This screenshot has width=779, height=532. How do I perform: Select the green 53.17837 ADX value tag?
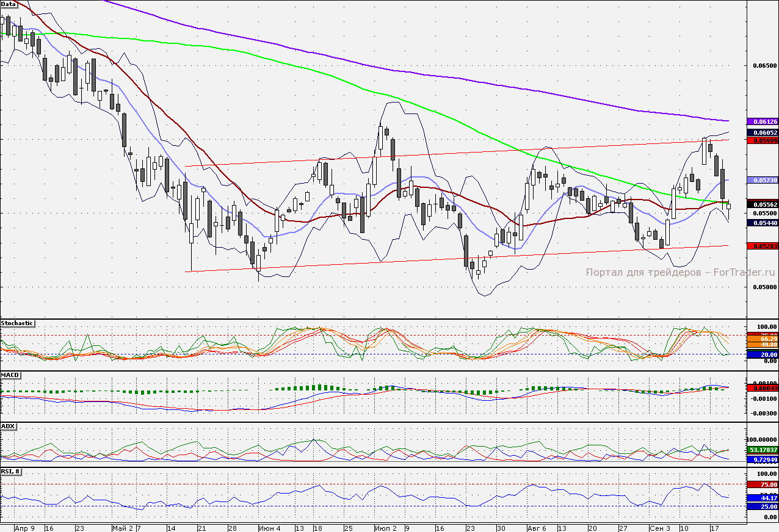(x=763, y=450)
